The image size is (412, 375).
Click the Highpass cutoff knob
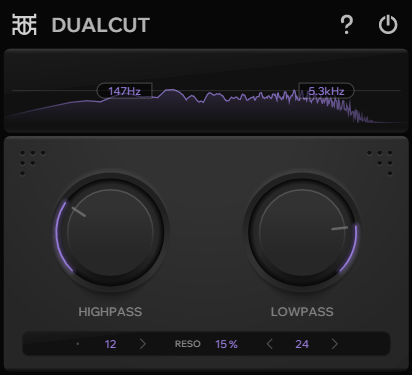[x=110, y=231]
